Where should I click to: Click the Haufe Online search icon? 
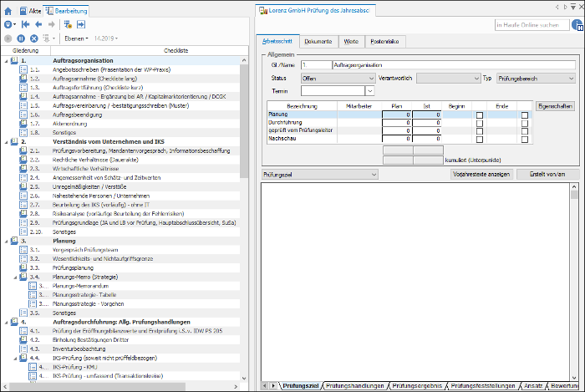[578, 25]
